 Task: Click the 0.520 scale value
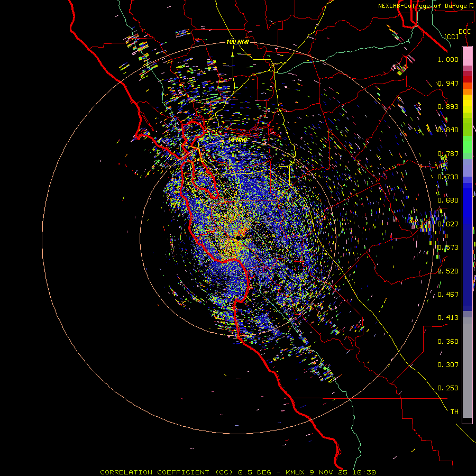[448, 271]
